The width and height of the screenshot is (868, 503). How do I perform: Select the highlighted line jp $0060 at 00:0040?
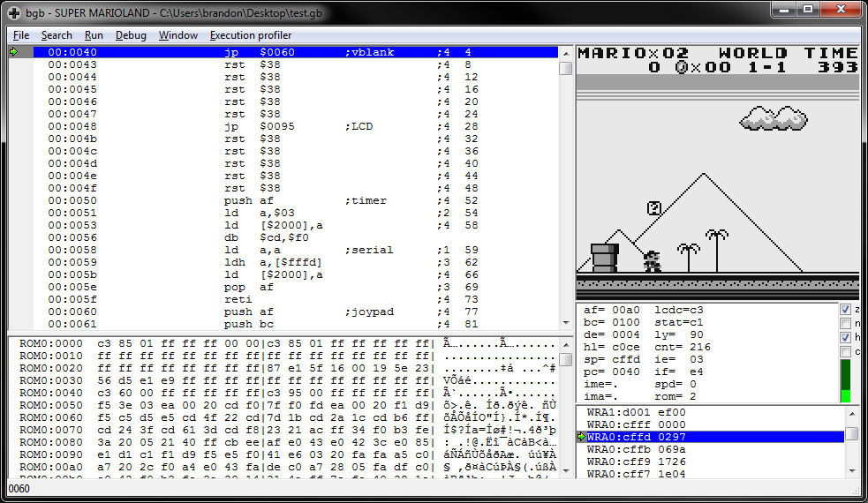click(296, 52)
